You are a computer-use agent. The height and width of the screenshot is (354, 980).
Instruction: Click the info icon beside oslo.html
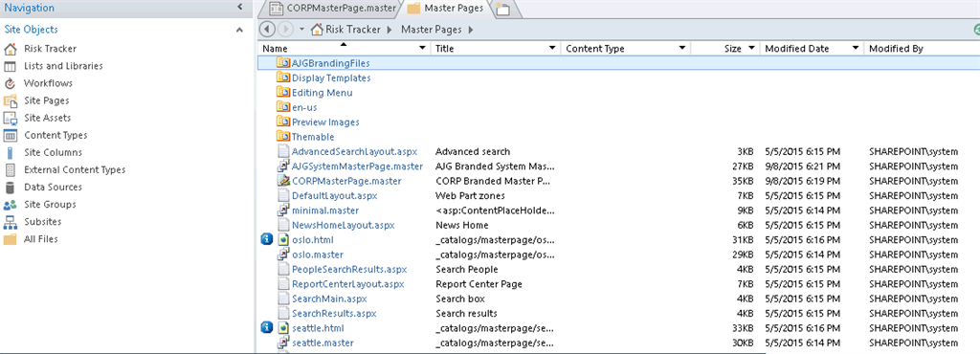pos(266,240)
